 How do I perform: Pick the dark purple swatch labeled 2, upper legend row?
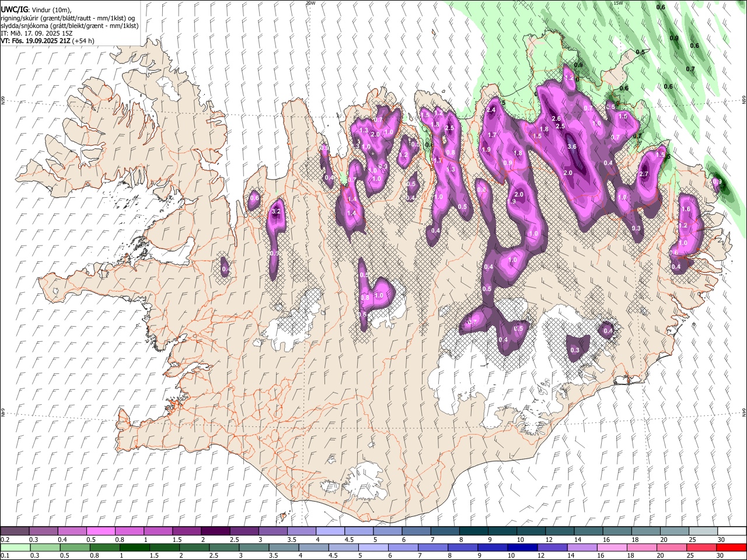click(x=215, y=531)
